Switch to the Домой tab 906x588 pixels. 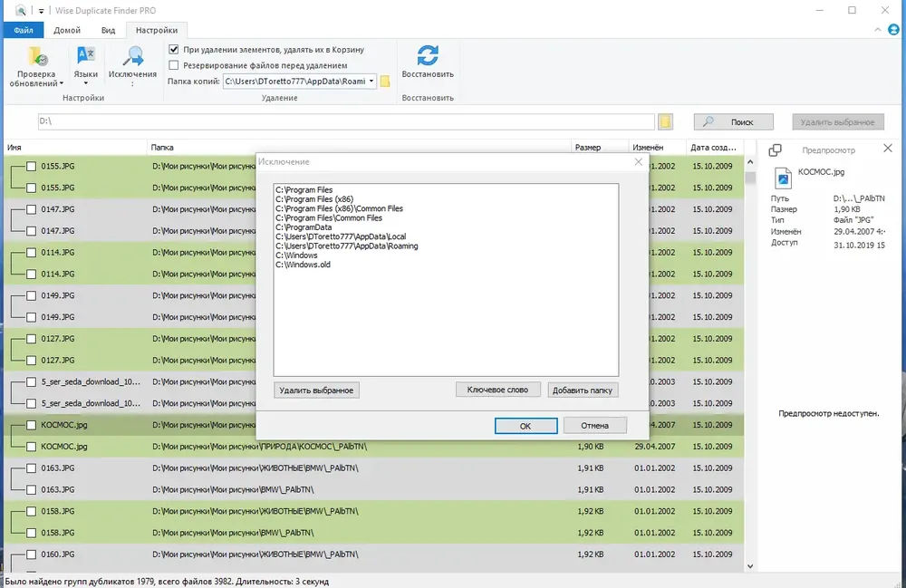click(67, 30)
